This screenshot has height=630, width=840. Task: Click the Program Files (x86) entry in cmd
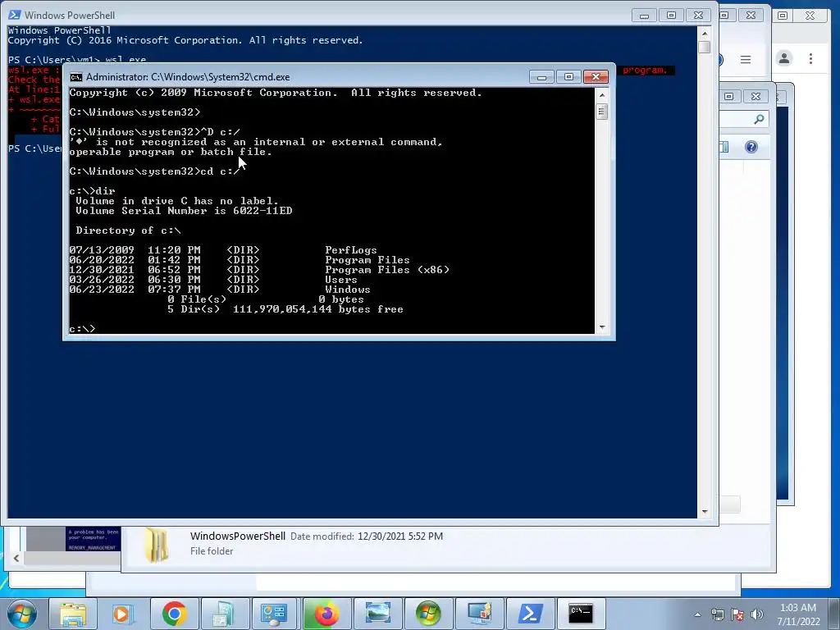tap(387, 270)
